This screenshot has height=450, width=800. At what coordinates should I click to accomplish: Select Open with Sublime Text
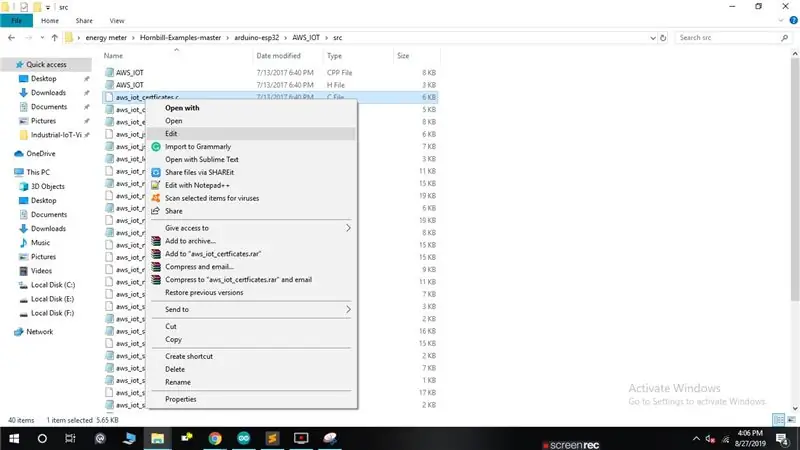click(202, 159)
